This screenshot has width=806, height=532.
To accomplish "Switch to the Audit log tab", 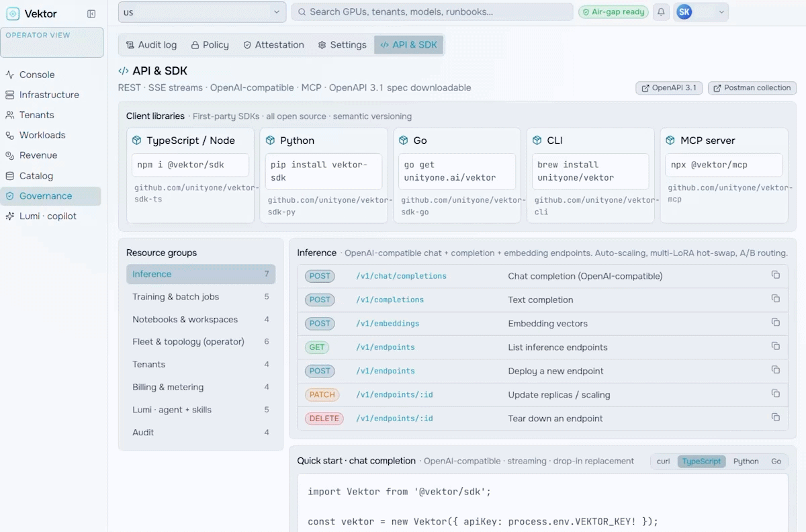I will [x=151, y=45].
